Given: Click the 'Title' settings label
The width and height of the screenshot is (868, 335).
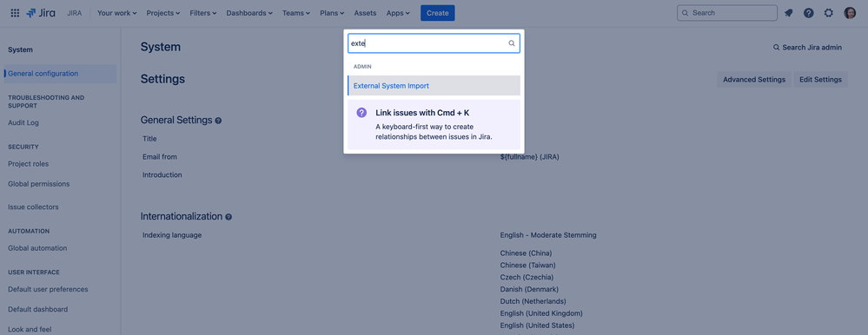Looking at the screenshot, I should tap(149, 139).
